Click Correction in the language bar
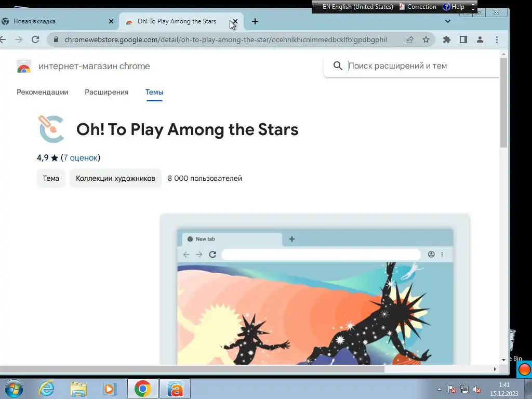Image resolution: width=532 pixels, height=399 pixels. 418,7
